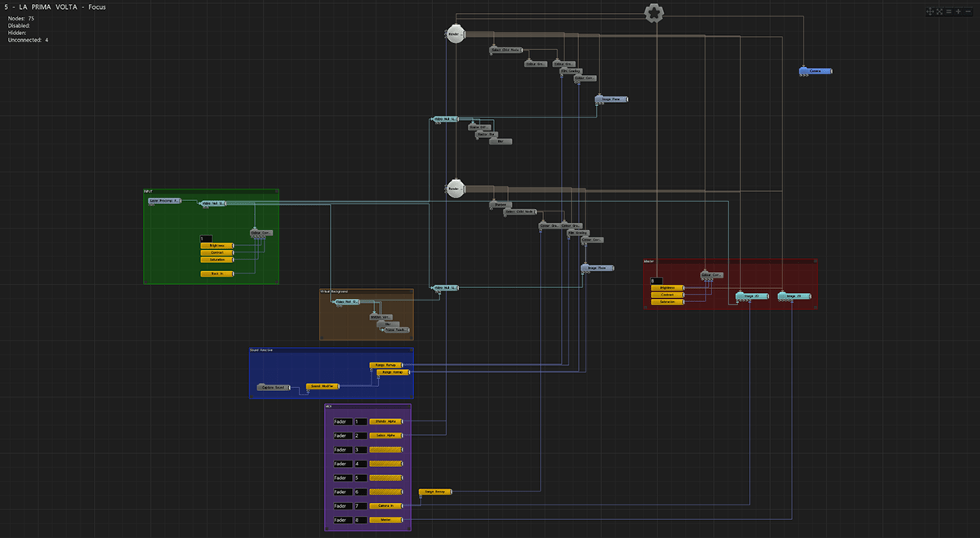Select the Sharpen node
The image size is (980, 538).
[x=499, y=204]
